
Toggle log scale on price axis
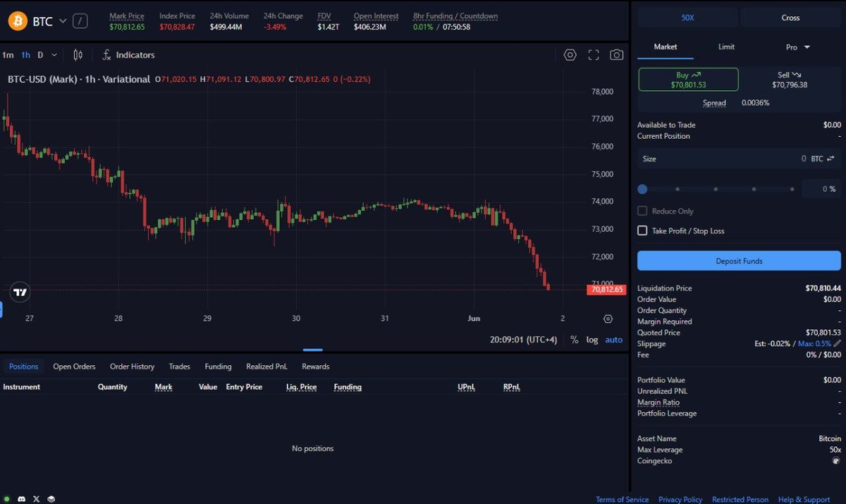tap(592, 340)
